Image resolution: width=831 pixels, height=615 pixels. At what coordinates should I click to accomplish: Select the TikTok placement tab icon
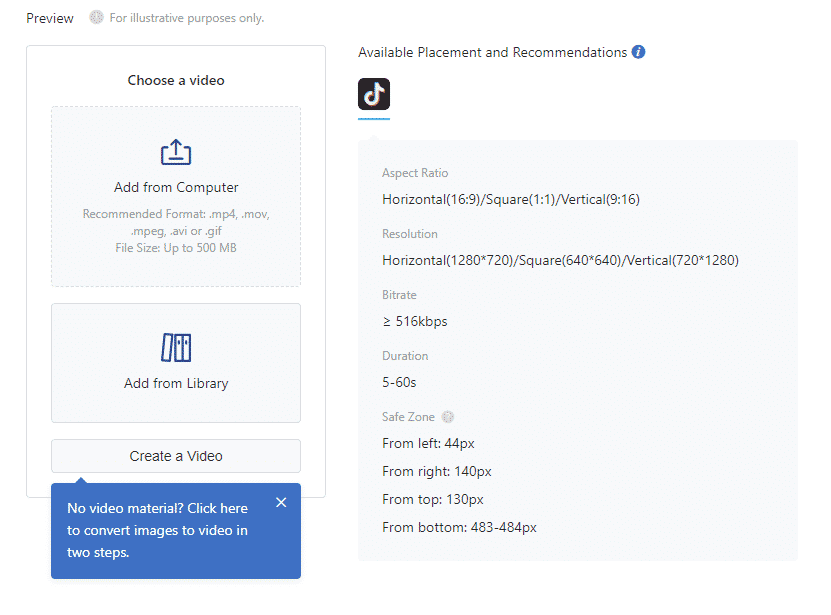coord(374,94)
